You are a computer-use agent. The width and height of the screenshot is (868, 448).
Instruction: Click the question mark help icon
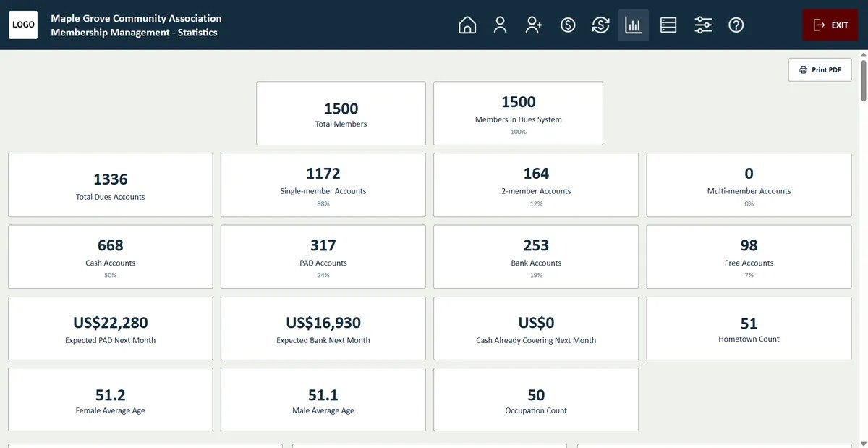tap(736, 25)
